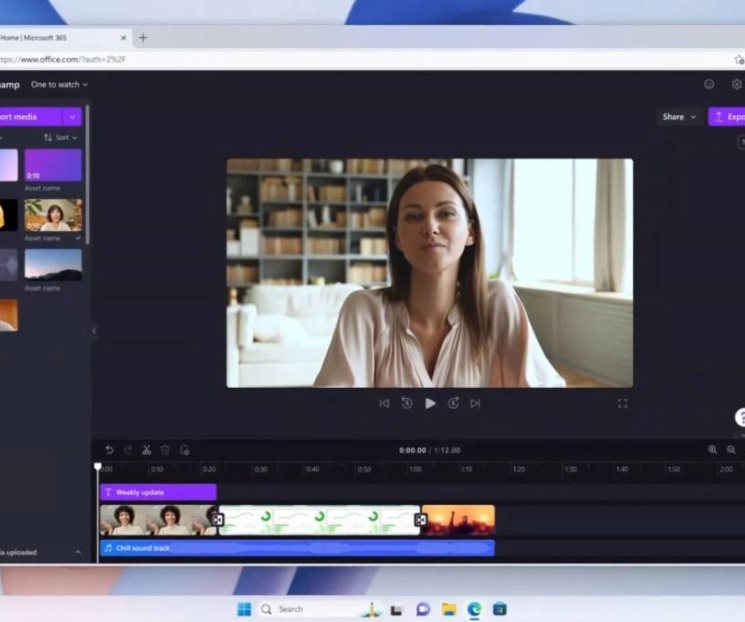
Task: Select the purple gradient media thumbnail
Action: (x=53, y=165)
